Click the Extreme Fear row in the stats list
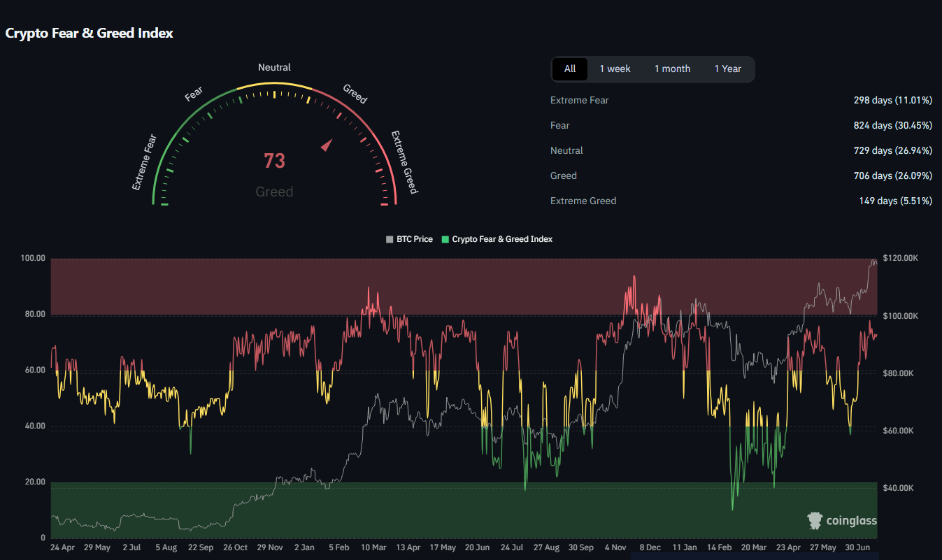 (741, 100)
